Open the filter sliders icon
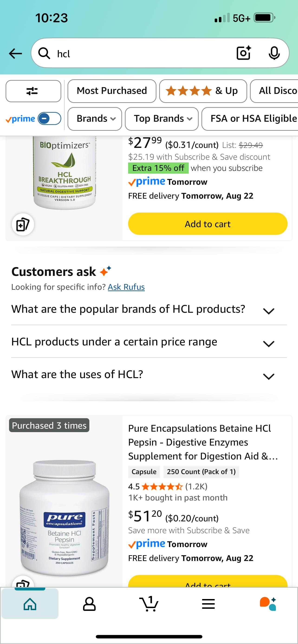298x644 pixels. pyautogui.click(x=33, y=91)
